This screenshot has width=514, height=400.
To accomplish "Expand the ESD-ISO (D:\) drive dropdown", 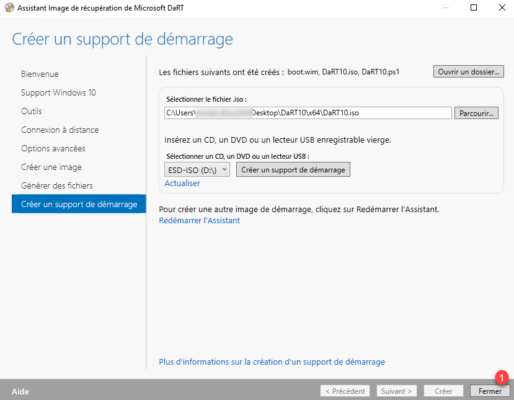I will (x=197, y=170).
